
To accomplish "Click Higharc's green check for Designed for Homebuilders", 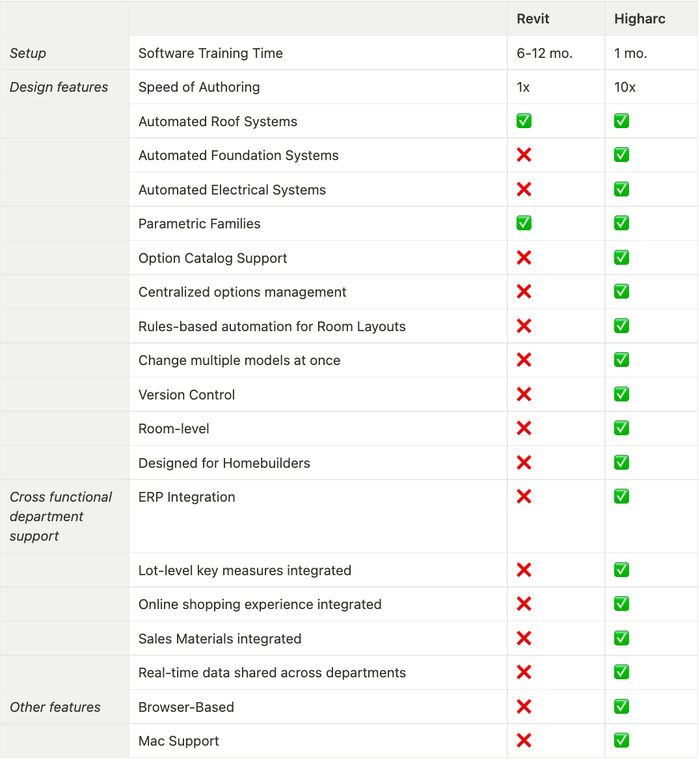I will click(621, 463).
